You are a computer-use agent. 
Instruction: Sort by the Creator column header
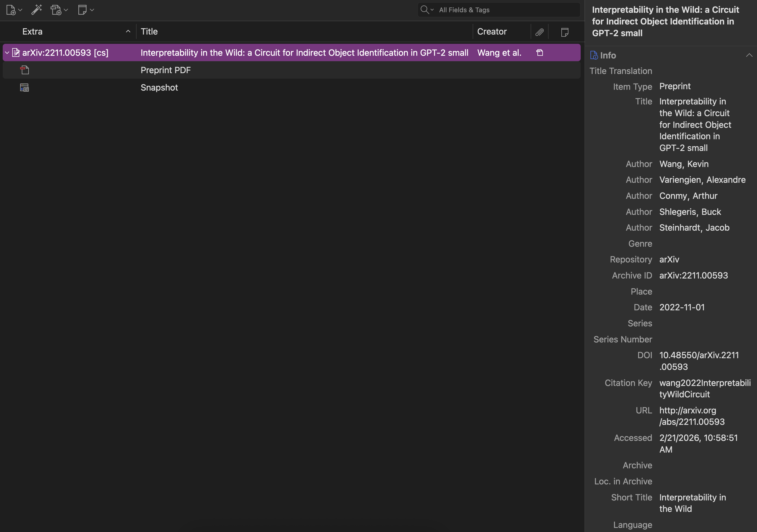pos(492,32)
